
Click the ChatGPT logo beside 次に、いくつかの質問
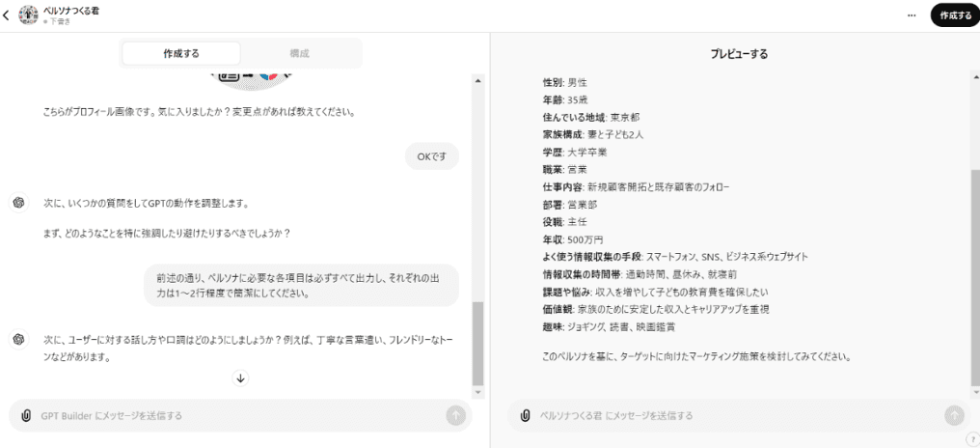[18, 203]
